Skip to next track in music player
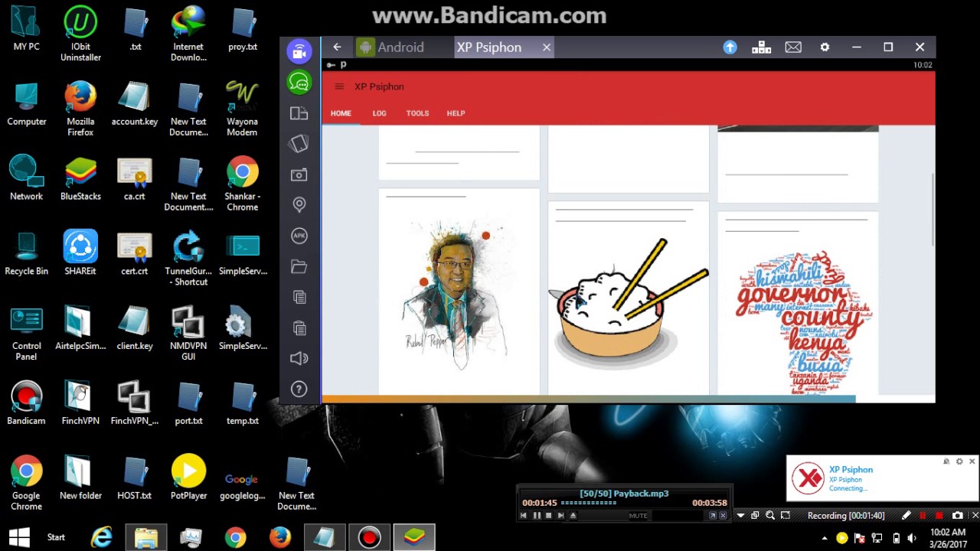980x551 pixels. [x=560, y=516]
